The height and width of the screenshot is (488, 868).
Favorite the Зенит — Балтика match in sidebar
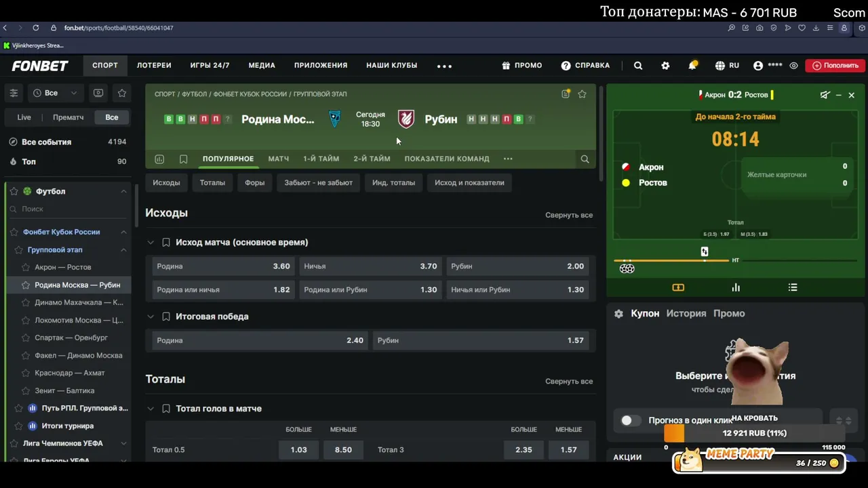[x=26, y=390]
